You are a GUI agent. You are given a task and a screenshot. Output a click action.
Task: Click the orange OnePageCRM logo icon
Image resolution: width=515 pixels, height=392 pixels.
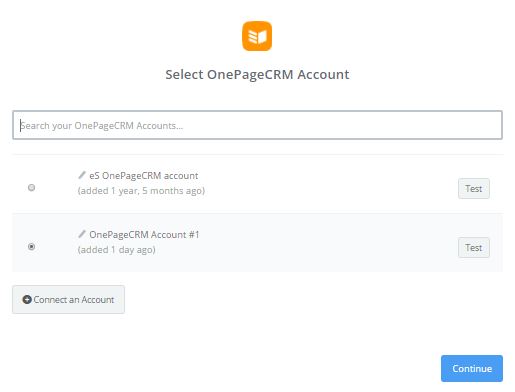[257, 36]
